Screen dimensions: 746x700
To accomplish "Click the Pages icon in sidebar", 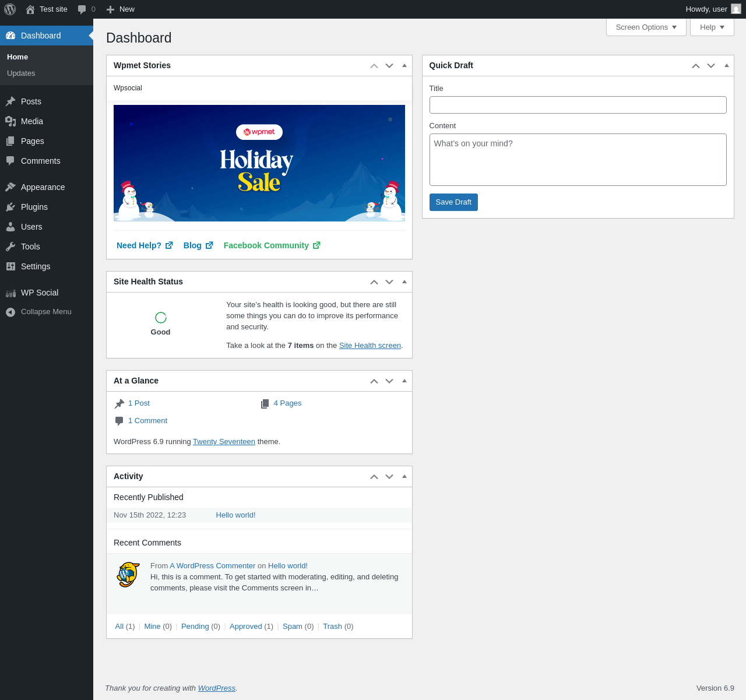I will pos(10,141).
